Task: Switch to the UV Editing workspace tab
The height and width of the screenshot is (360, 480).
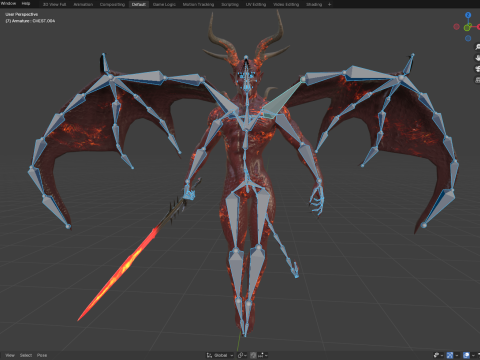Action: coord(256,4)
